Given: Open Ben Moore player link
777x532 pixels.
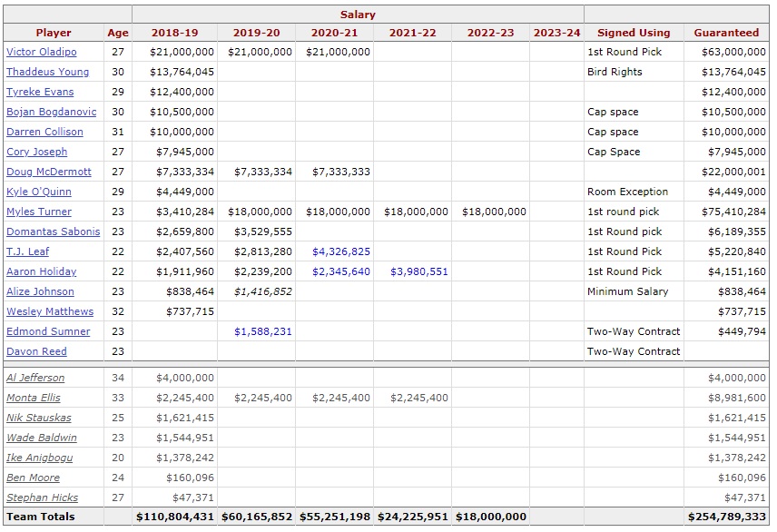Looking at the screenshot, I should click(x=34, y=478).
